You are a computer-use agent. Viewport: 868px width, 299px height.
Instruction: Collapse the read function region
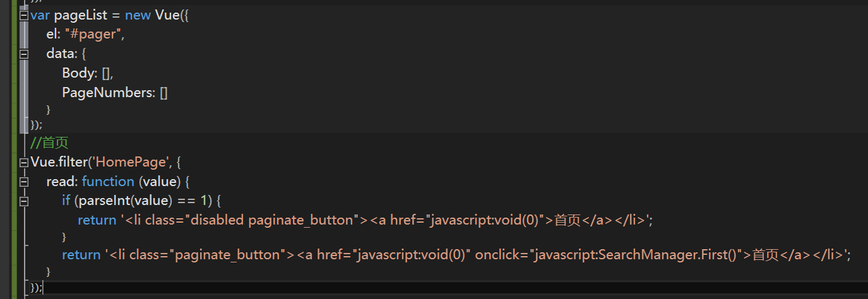pos(24,182)
